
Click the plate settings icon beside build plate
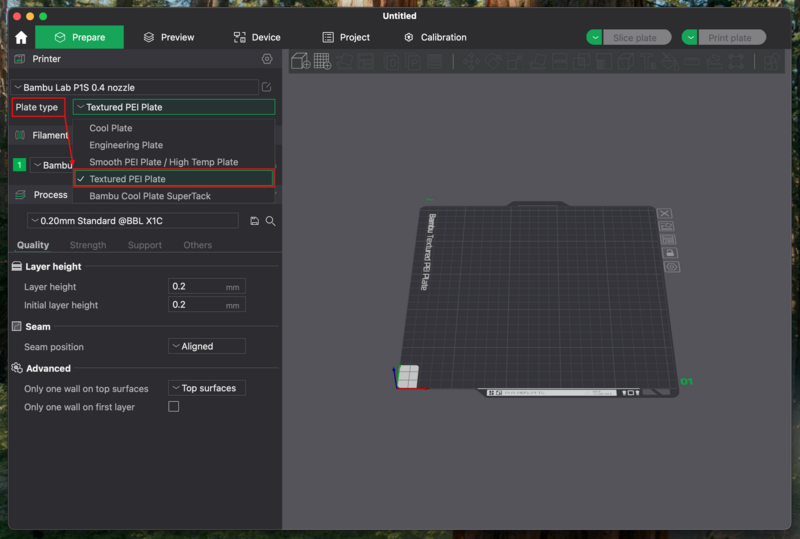(671, 267)
